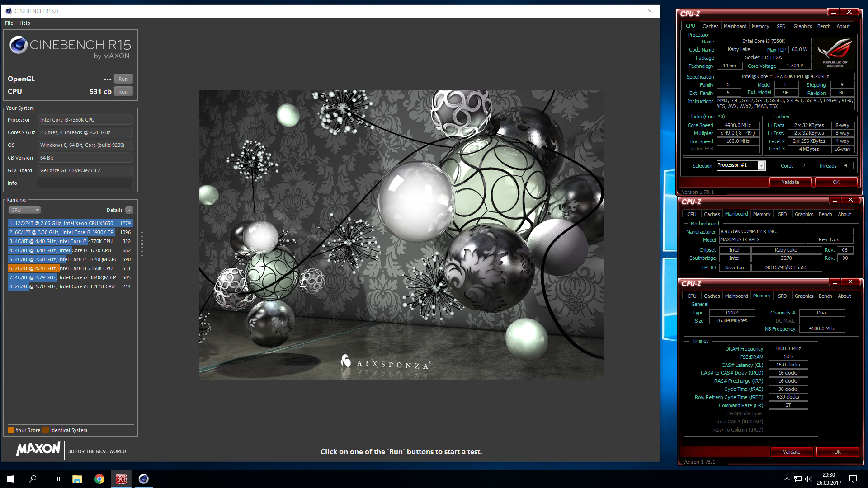Viewport: 868px width, 488px height.
Task: Click OK in the top CPU-Z window
Action: pyautogui.click(x=836, y=182)
